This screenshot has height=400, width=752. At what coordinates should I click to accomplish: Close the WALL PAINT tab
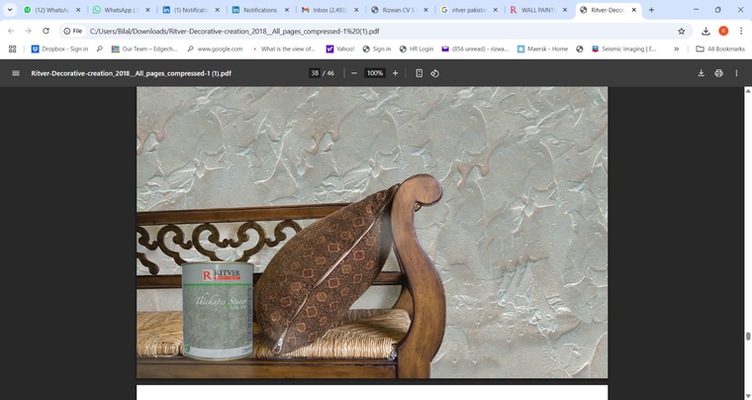(x=564, y=10)
